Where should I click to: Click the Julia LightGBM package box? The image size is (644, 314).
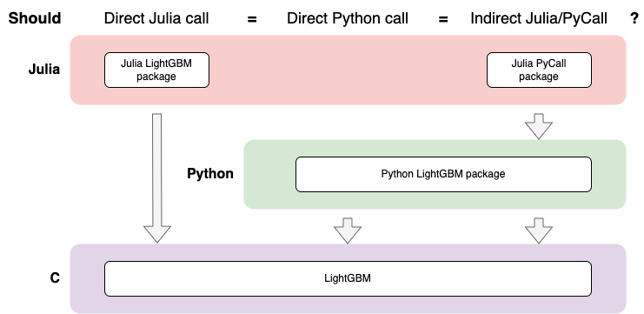(156, 70)
